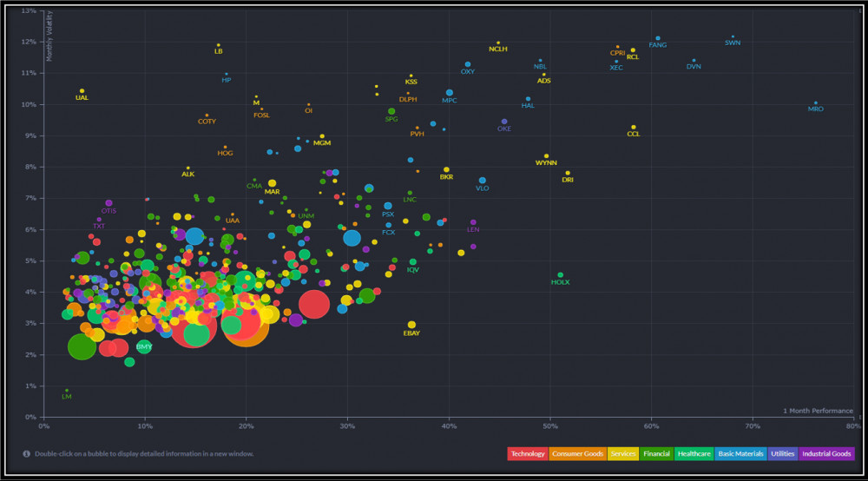This screenshot has width=868, height=481.
Task: Select the LM bubble
Action: [x=67, y=390]
